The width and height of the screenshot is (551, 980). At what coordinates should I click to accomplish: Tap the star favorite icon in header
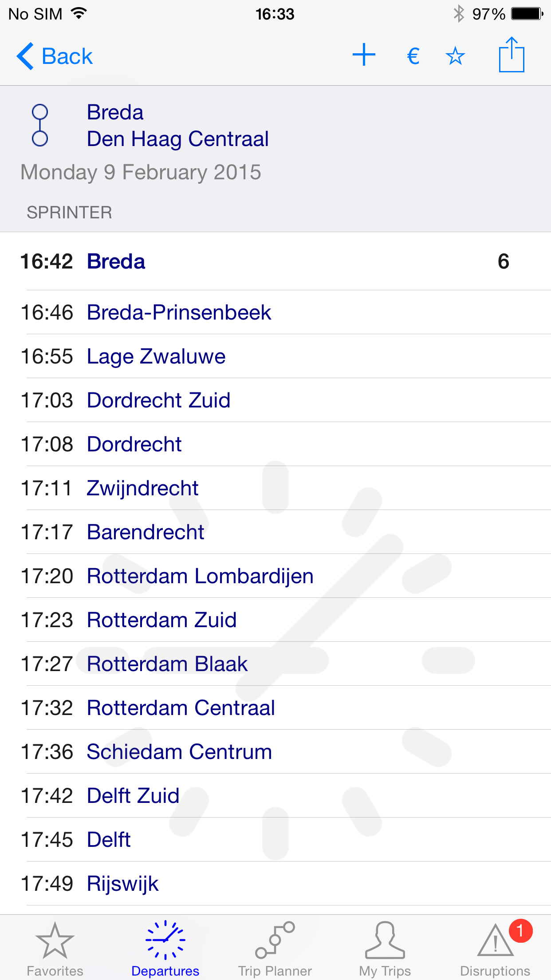coord(455,56)
